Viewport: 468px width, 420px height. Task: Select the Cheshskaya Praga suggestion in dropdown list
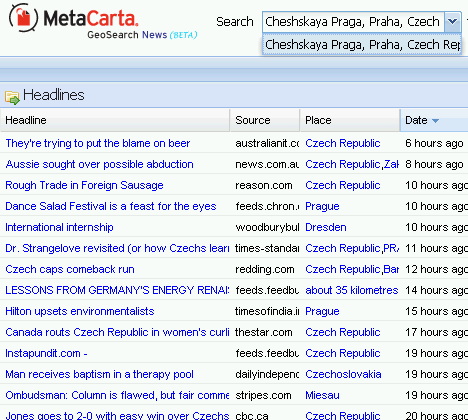tap(362, 44)
